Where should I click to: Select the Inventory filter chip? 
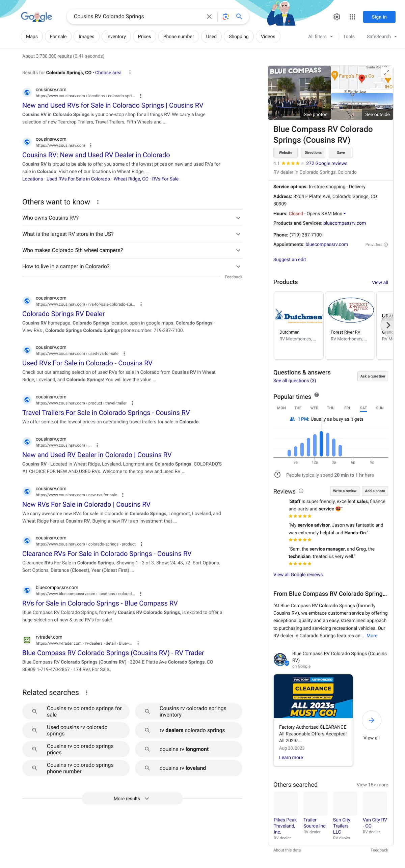click(x=116, y=36)
